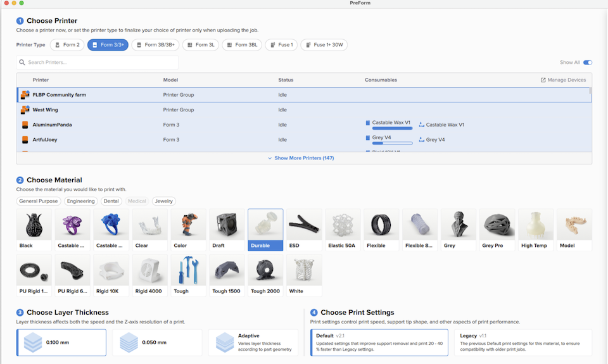Select Legacy v1.1 print settings
Viewport: 608px width, 364px height.
pos(523,342)
